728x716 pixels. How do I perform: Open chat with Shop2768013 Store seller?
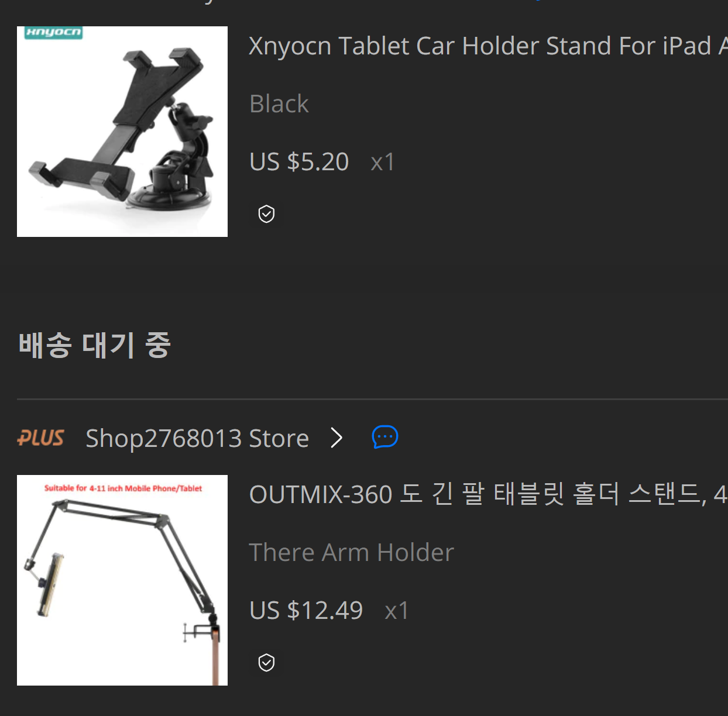tap(385, 437)
